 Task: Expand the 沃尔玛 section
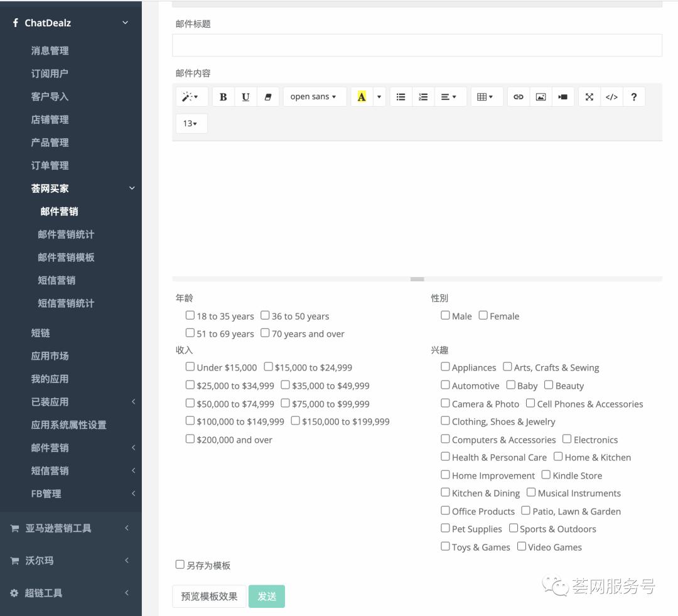click(x=127, y=560)
